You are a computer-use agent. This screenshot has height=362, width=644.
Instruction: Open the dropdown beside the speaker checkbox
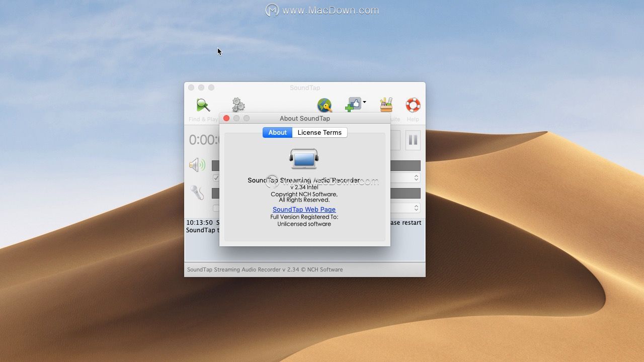click(x=416, y=178)
